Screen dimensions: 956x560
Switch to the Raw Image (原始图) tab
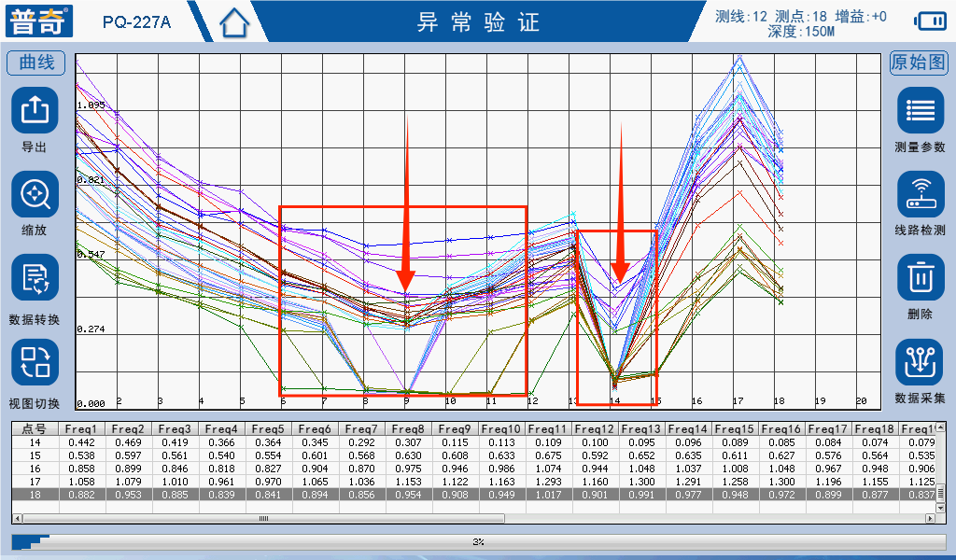click(x=919, y=63)
